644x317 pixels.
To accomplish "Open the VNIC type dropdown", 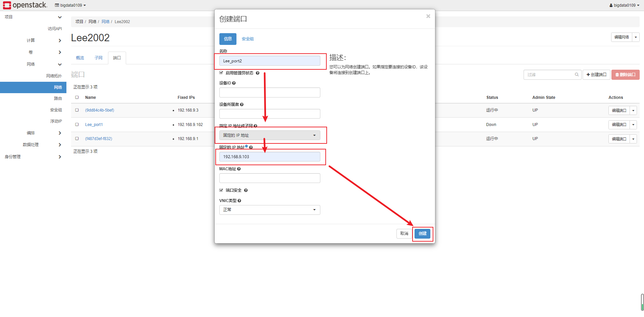I will (270, 210).
